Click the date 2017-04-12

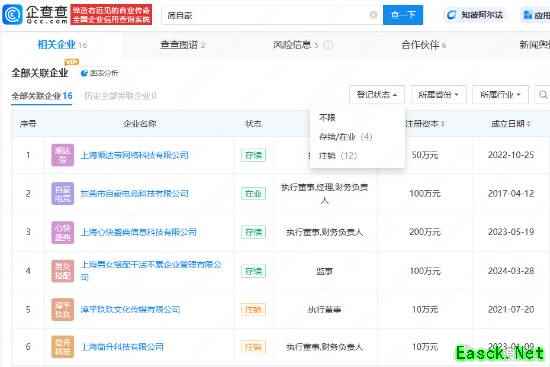point(511,194)
